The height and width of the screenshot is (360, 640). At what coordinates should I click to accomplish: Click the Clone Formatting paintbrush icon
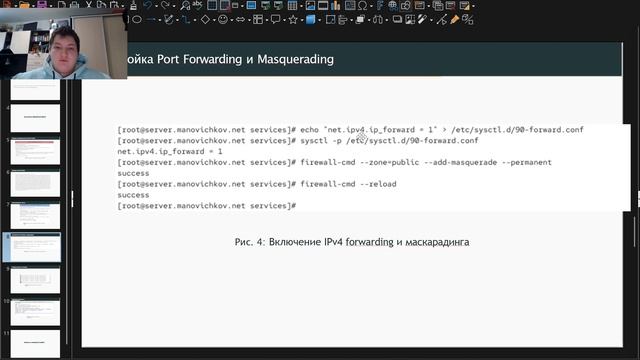click(x=133, y=6)
